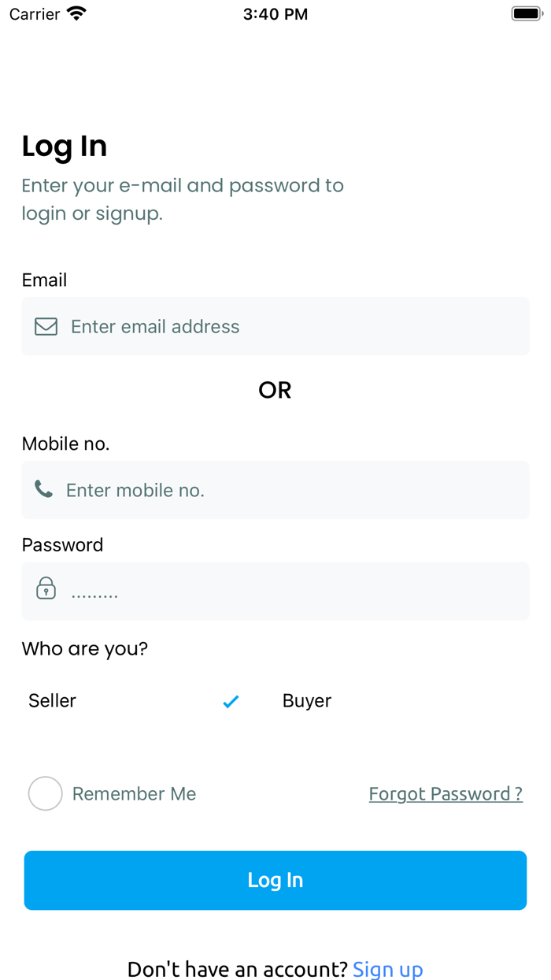Open the Sign up link

(387, 969)
